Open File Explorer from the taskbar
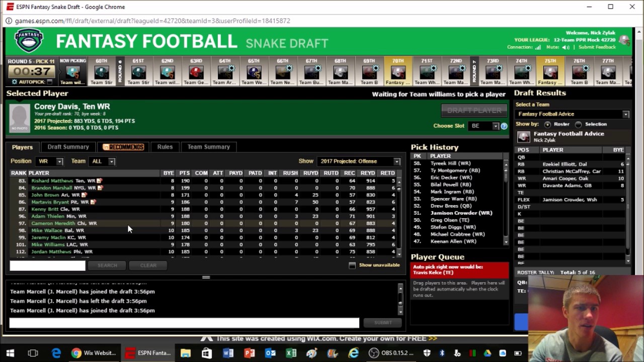Image resolution: width=644 pixels, height=362 pixels. pos(186,353)
